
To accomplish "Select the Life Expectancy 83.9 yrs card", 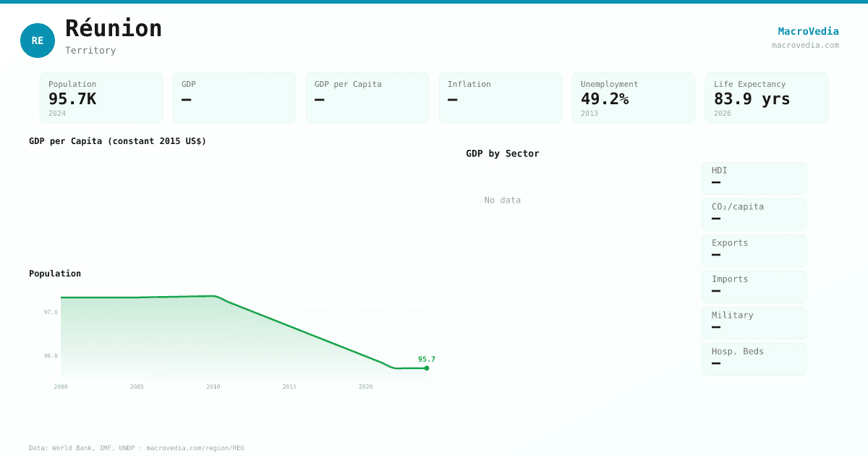I will pos(767,98).
